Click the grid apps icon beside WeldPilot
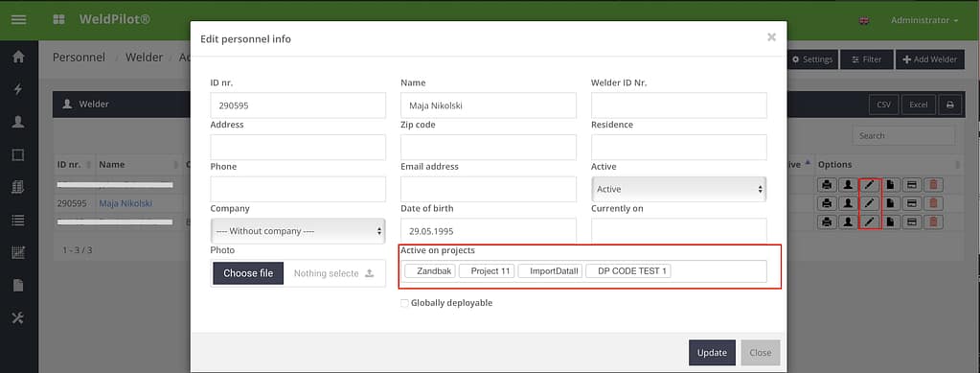This screenshot has width=980, height=373. point(58,19)
